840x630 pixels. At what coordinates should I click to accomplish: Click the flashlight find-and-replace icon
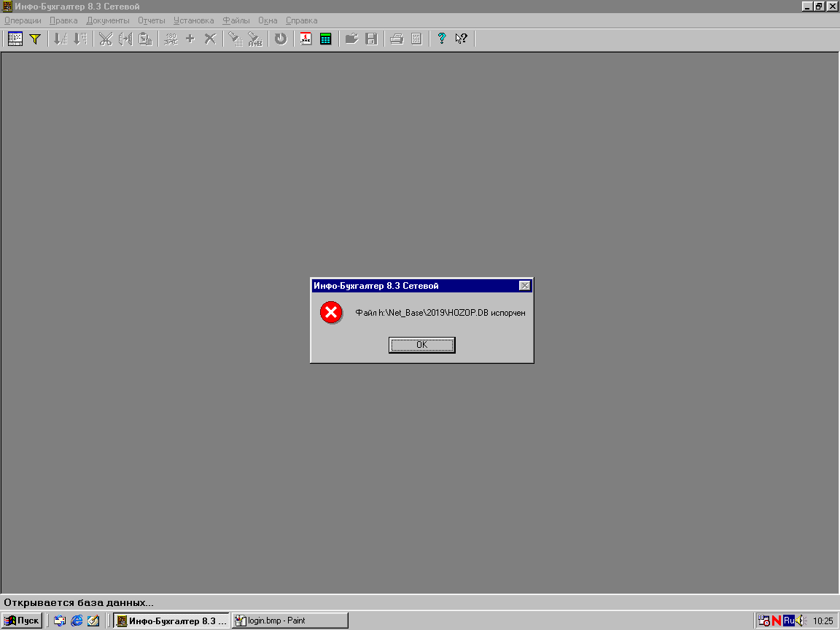[x=255, y=39]
